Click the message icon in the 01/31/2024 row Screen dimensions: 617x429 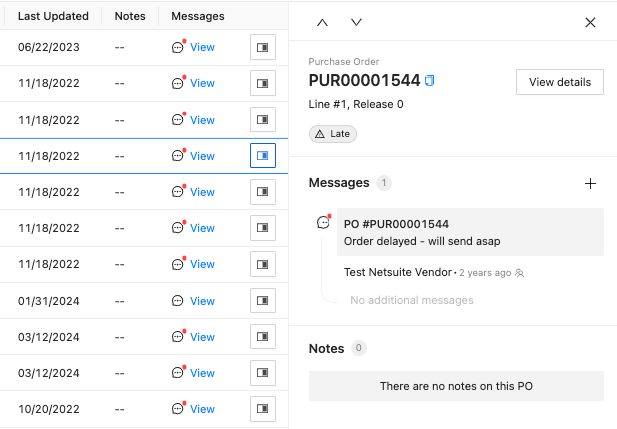tap(178, 301)
